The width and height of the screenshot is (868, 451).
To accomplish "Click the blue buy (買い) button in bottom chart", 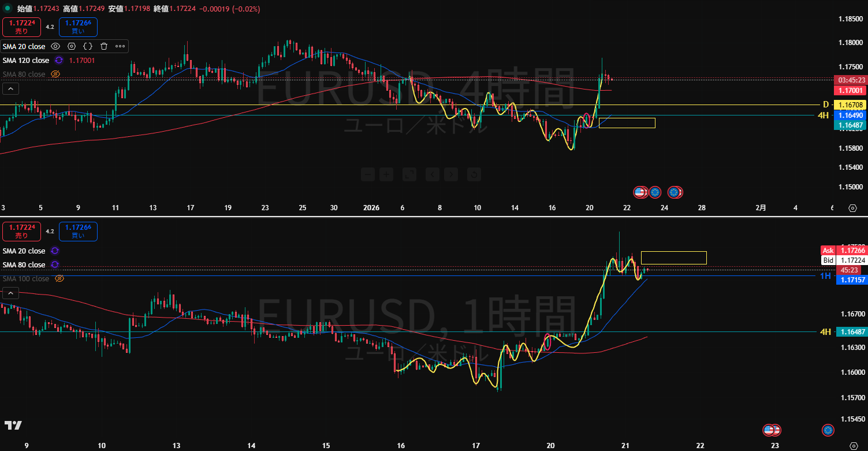I will pos(81,232).
